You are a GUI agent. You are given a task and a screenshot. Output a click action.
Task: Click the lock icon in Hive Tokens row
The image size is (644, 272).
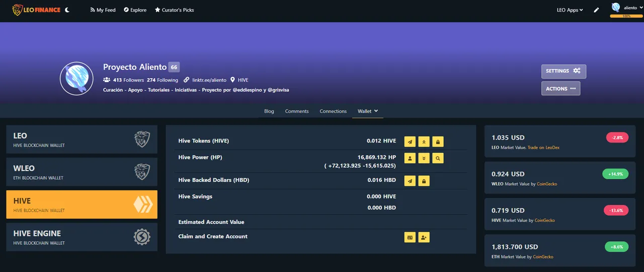(x=438, y=142)
